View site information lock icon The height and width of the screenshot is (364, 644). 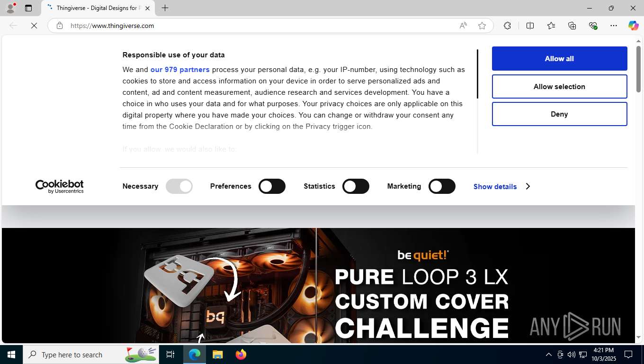click(x=60, y=26)
